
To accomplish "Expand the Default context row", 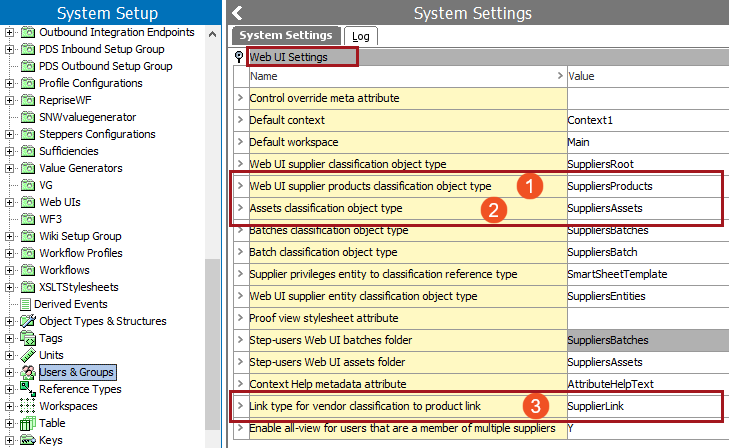I will (240, 120).
